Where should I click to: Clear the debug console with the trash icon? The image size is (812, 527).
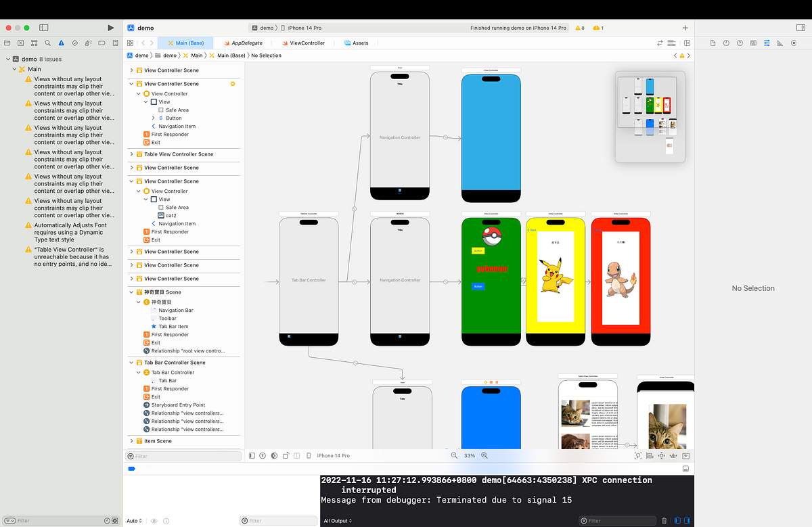pyautogui.click(x=664, y=520)
